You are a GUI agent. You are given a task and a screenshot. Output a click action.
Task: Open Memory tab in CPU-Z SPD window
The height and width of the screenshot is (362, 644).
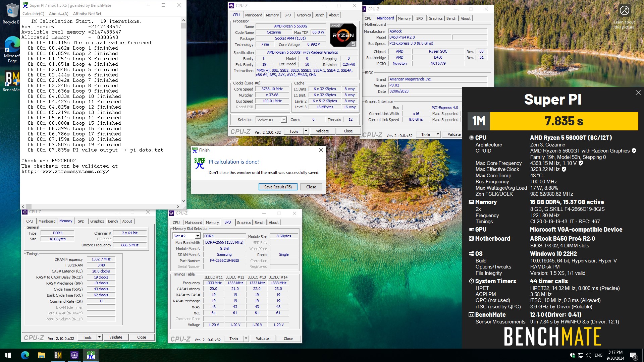[x=212, y=223]
